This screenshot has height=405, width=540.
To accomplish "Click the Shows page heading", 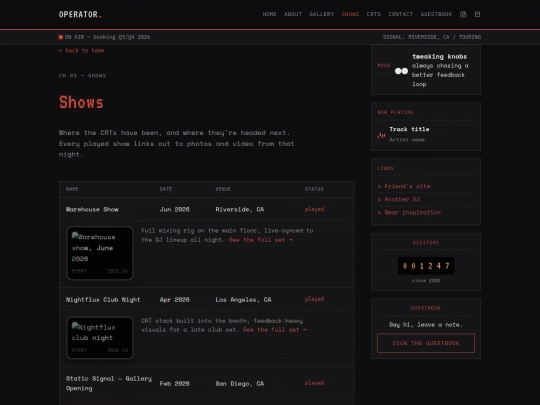I will point(81,102).
